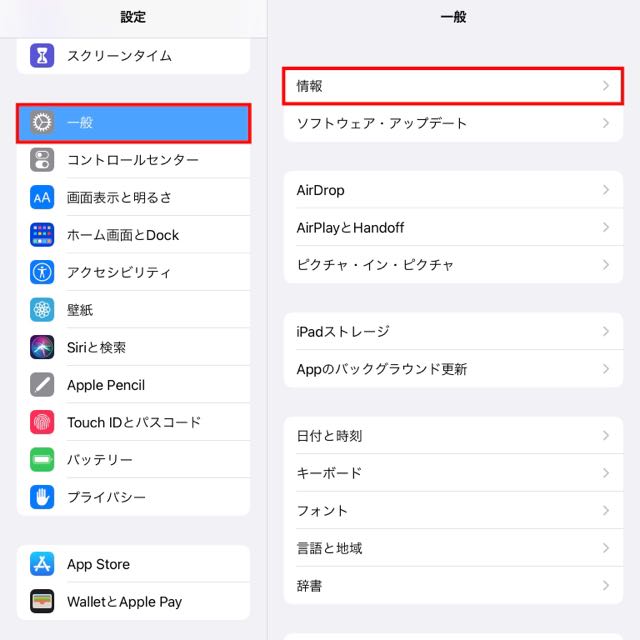Tap the Touch IDとパスコード fingerprint icon
The width and height of the screenshot is (640, 640).
click(42, 422)
